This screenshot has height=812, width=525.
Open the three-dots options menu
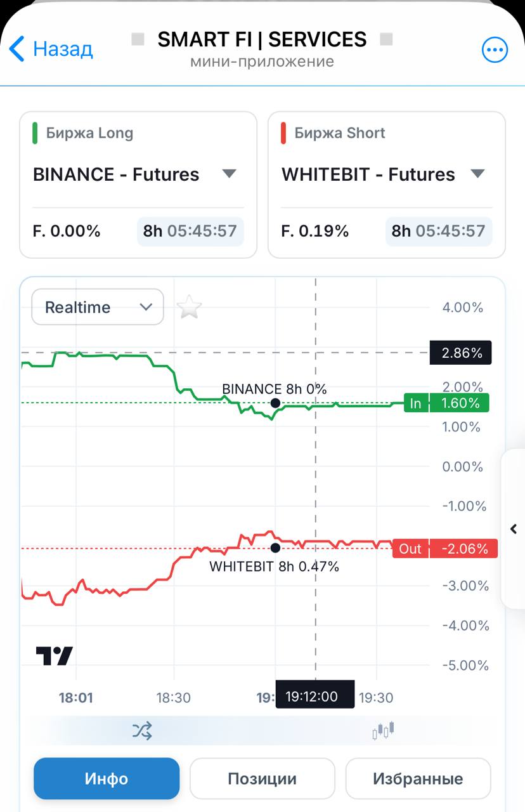tap(495, 50)
